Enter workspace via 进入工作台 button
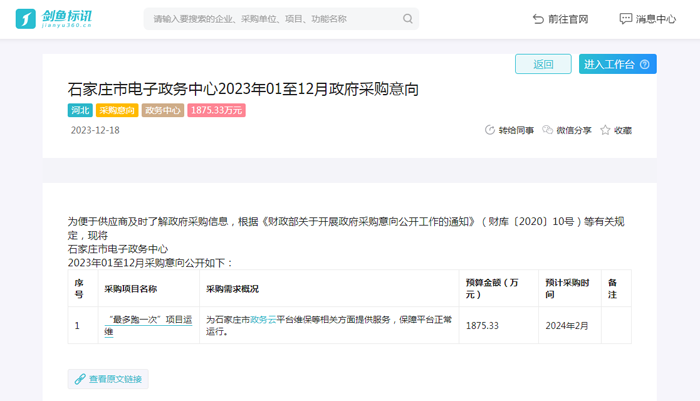 [x=609, y=64]
